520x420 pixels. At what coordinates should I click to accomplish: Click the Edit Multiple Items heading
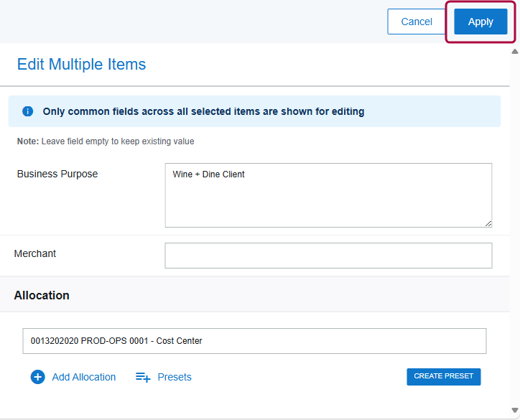click(x=81, y=65)
